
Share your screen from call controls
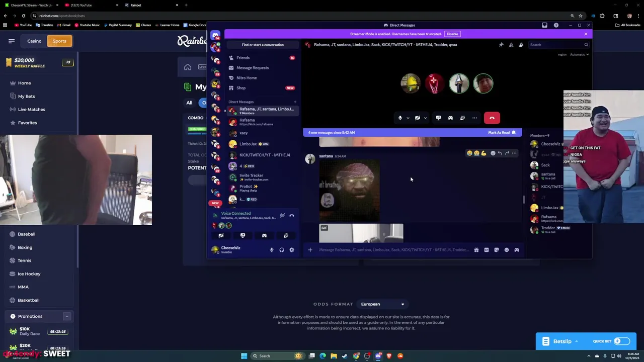[438, 118]
